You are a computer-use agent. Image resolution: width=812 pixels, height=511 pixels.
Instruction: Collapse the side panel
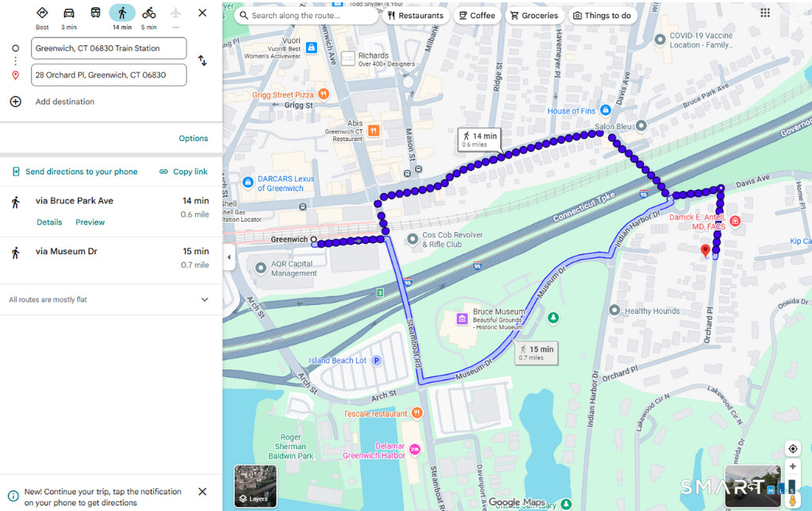(x=229, y=257)
